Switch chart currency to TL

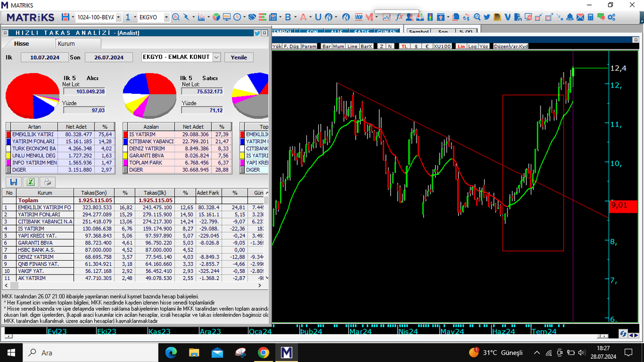(x=404, y=47)
